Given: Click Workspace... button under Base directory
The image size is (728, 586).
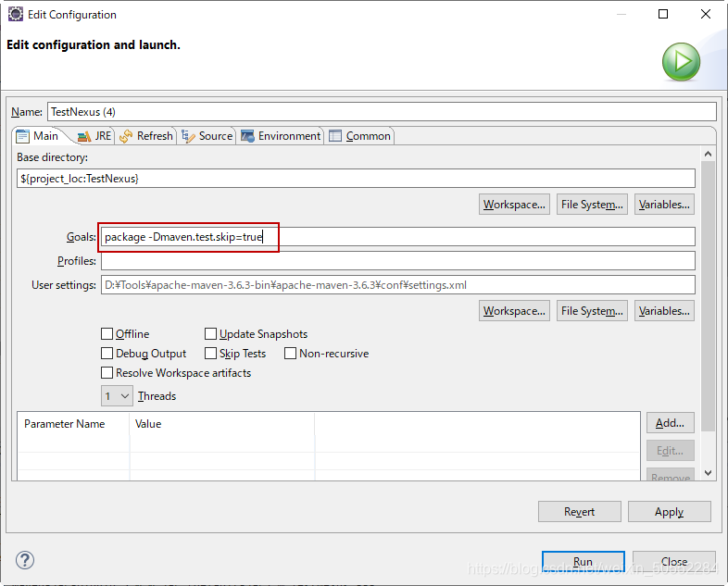Looking at the screenshot, I should coord(514,205).
